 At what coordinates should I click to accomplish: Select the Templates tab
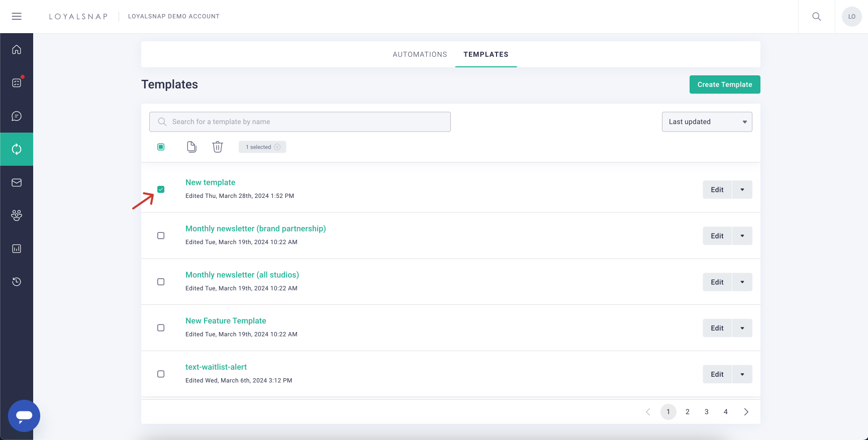486,54
